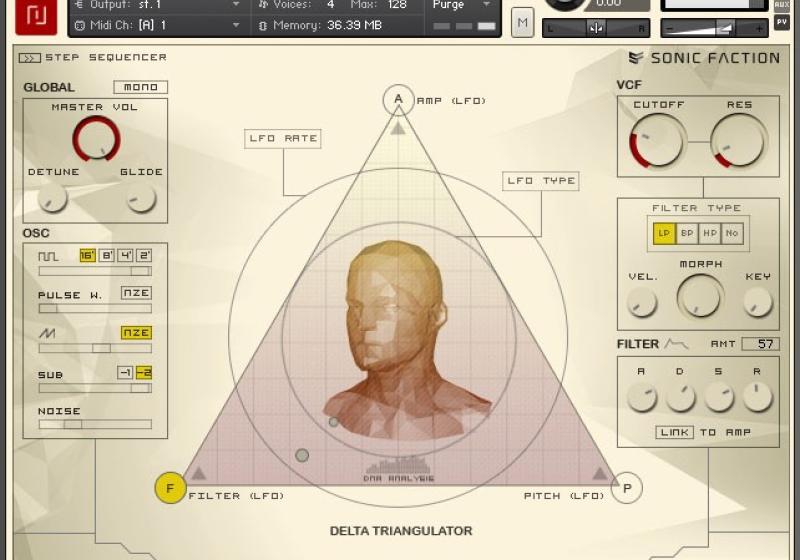Toggle the sawtooth NZE button
The width and height of the screenshot is (800, 560).
pyautogui.click(x=136, y=333)
